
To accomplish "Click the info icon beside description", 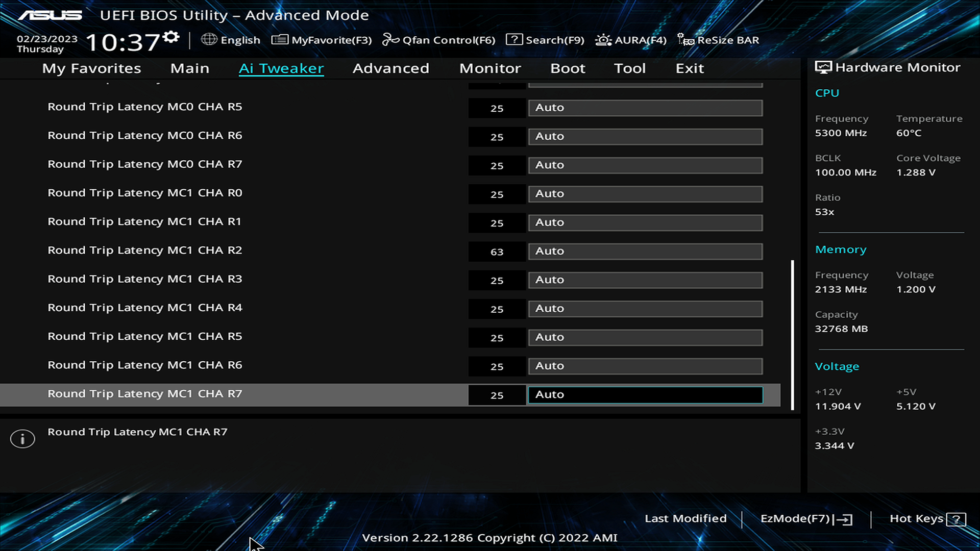I will click(22, 439).
